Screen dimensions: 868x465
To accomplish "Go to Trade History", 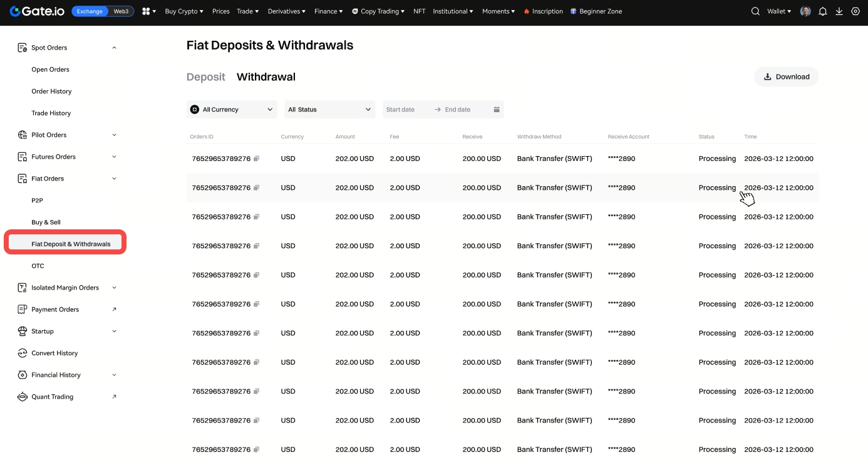I will pos(51,113).
